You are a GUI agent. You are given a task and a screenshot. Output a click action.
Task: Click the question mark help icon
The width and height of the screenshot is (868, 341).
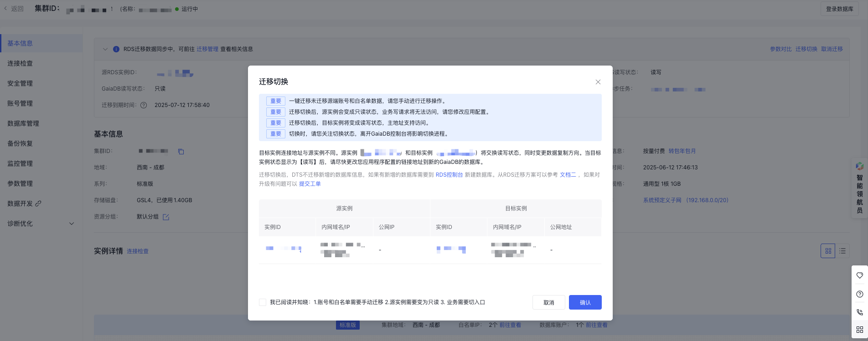point(860,294)
